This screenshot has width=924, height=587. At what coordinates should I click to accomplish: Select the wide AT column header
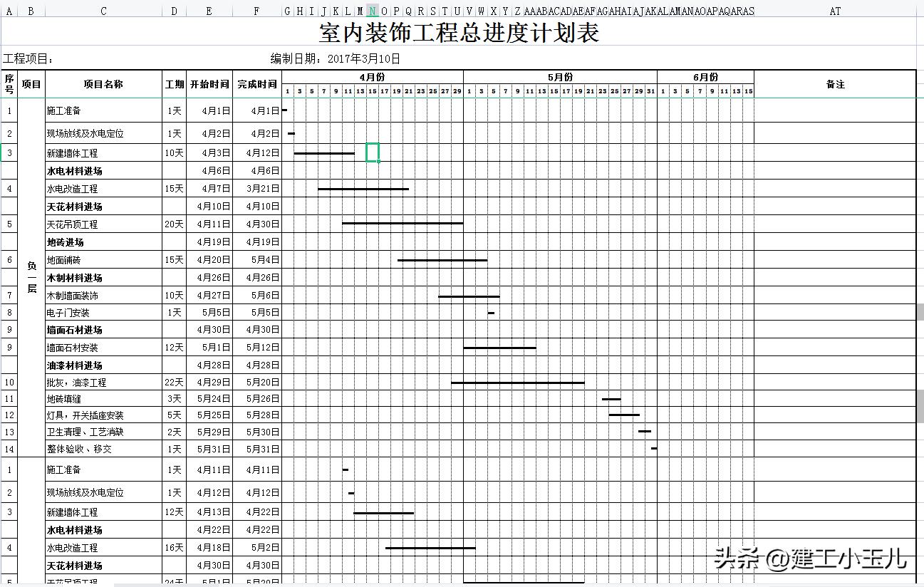pos(835,11)
